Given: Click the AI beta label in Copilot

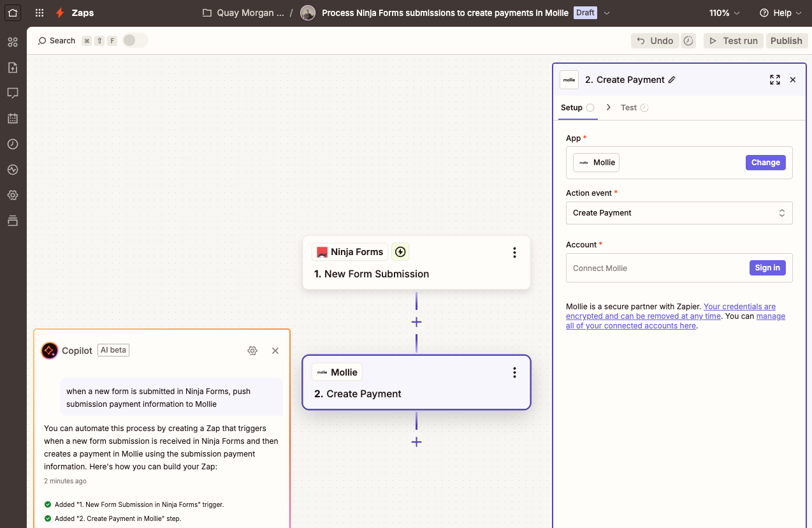Looking at the screenshot, I should 113,350.
